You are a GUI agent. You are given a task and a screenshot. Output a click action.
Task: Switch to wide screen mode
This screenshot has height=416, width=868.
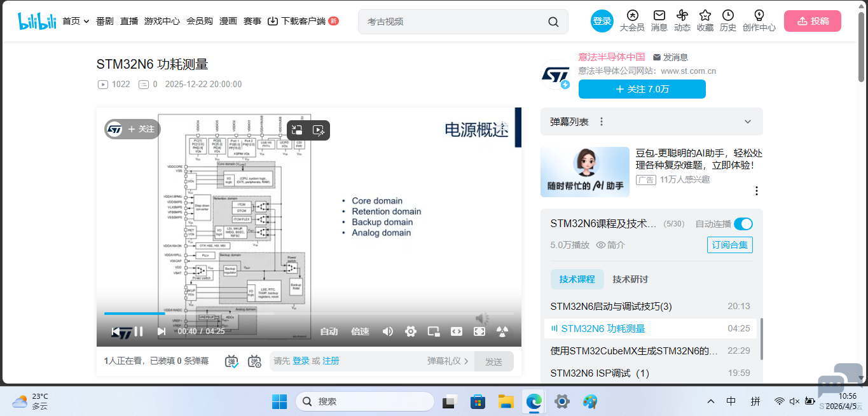(457, 331)
